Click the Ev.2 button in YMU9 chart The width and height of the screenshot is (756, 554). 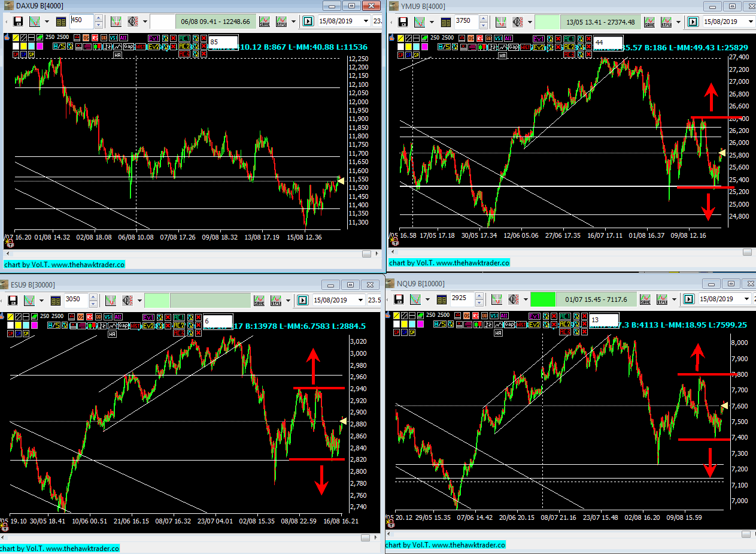[539, 46]
